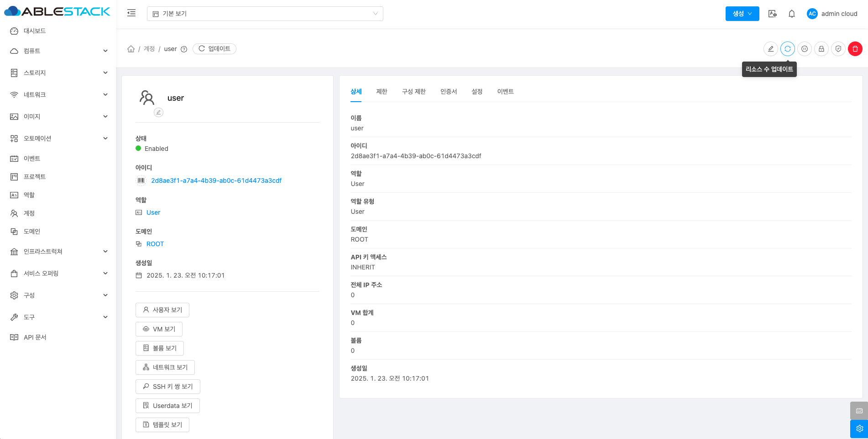868x439 pixels.
Task: Click the lock account icon
Action: [x=821, y=49]
